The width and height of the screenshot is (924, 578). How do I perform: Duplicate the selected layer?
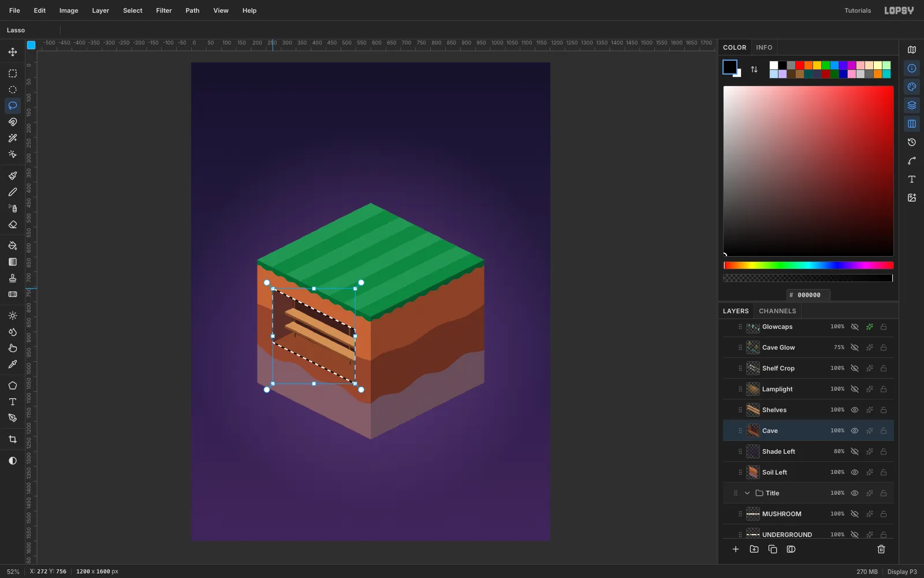(773, 549)
